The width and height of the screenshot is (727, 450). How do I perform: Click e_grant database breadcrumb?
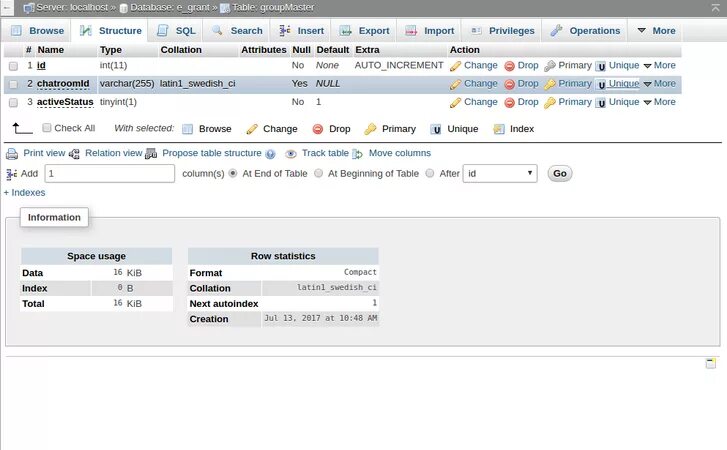170,7
